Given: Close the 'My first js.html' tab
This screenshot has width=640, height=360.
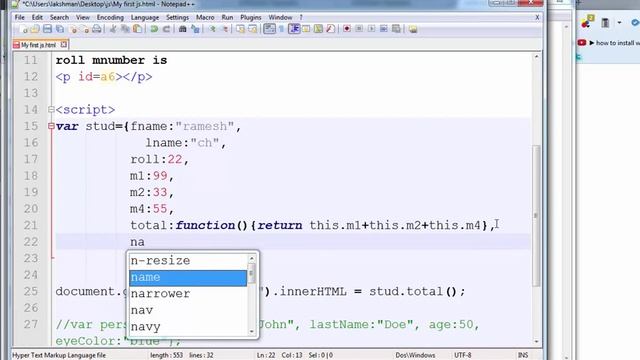Looking at the screenshot, I should (x=64, y=44).
